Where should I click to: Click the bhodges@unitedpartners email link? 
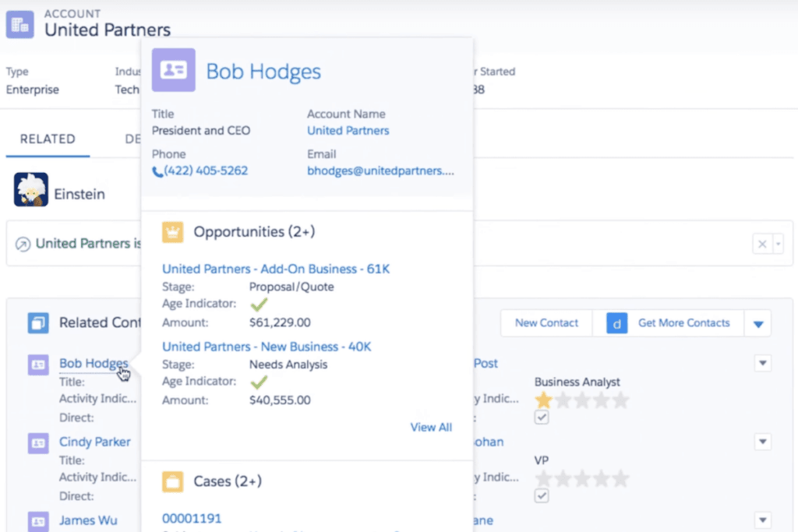(380, 171)
